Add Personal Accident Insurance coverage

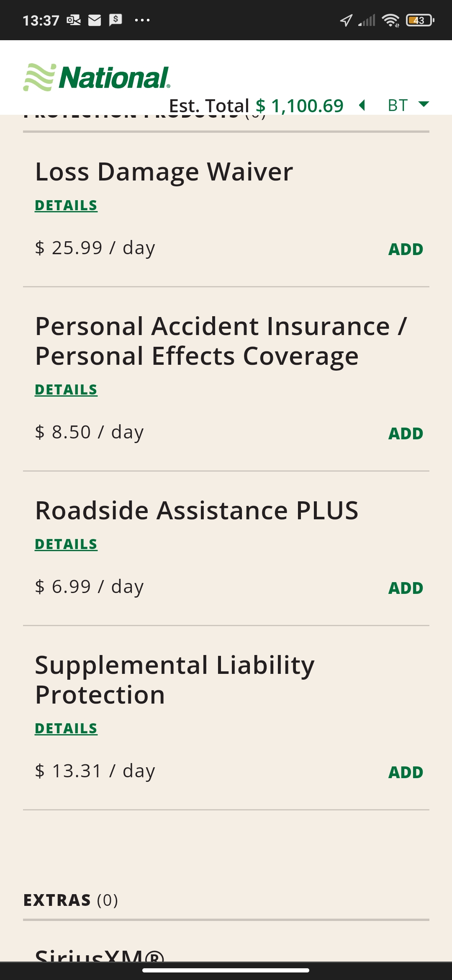click(x=406, y=434)
